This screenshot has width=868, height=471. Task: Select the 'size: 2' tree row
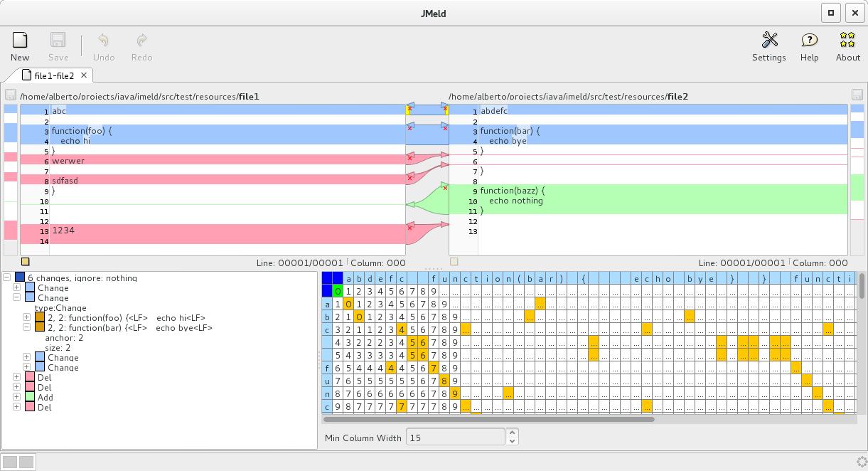click(58, 347)
